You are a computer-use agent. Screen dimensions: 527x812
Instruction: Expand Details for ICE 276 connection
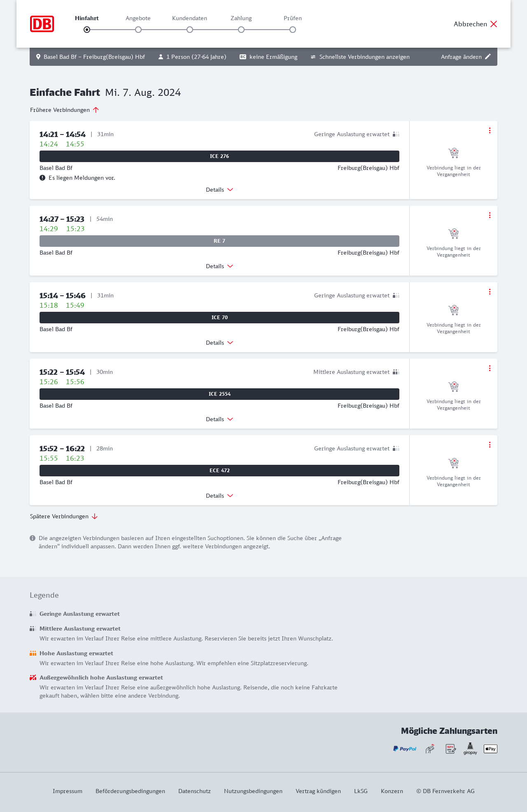219,190
